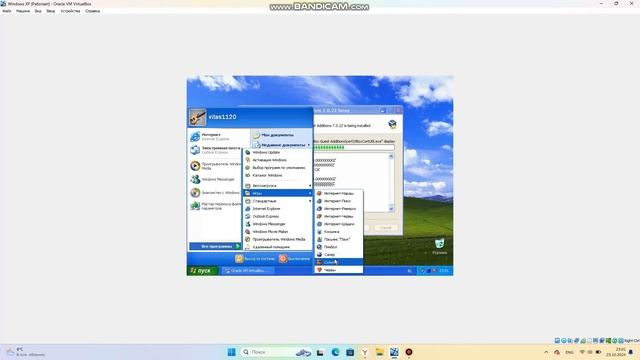Start Косынка solitaire game
This screenshot has width=640, height=360.
(x=338, y=232)
